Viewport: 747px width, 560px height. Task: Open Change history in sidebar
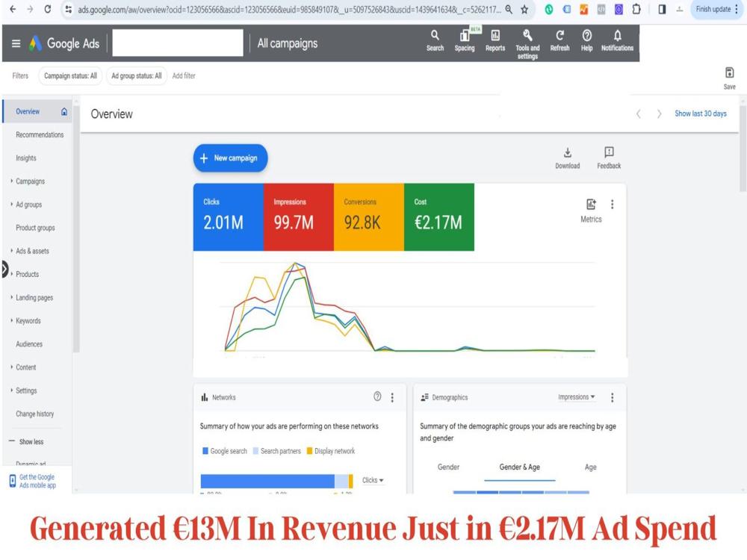click(x=35, y=414)
